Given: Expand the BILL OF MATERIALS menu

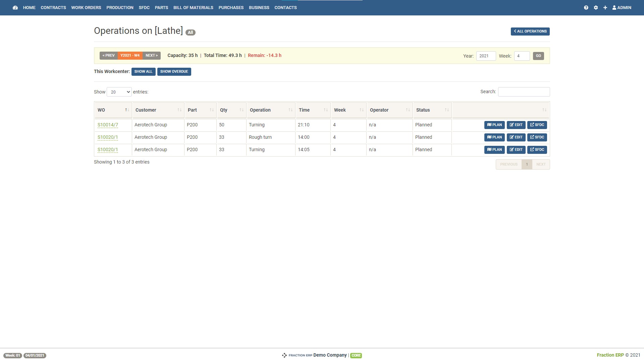Looking at the screenshot, I should point(193,8).
